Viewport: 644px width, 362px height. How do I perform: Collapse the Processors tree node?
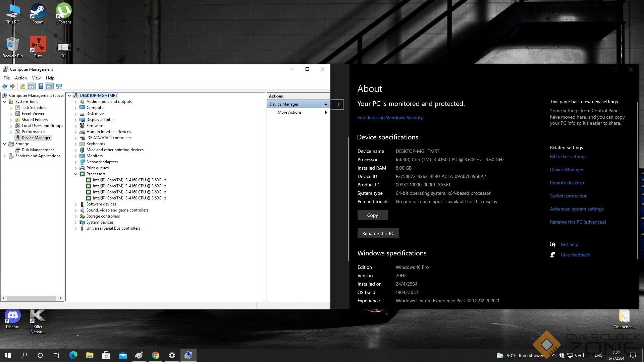[76, 174]
